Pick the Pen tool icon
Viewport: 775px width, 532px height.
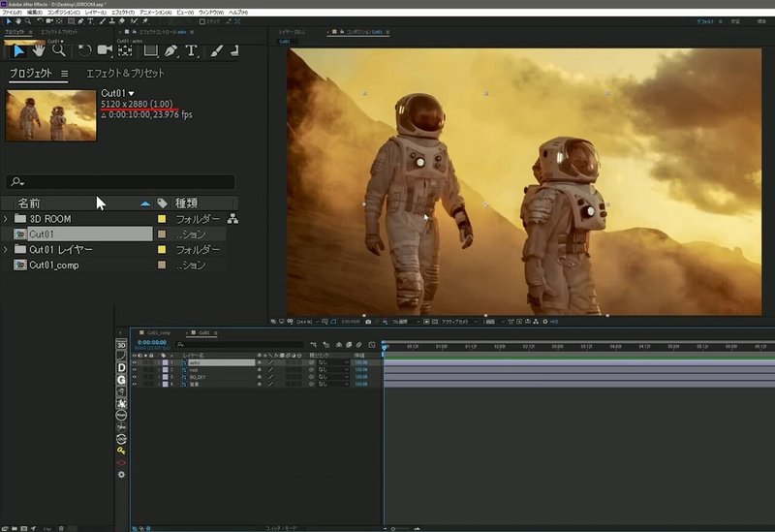tap(170, 50)
